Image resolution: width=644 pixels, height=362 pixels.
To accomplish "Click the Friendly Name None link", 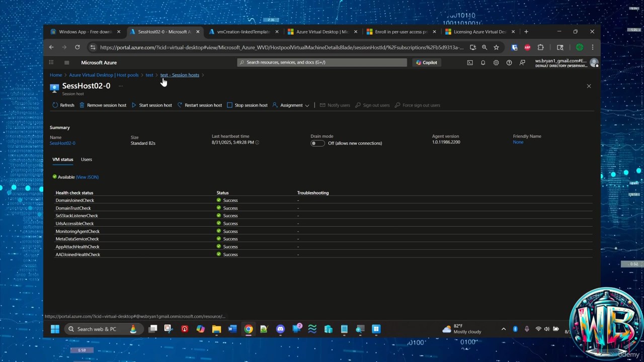I will pos(518,142).
